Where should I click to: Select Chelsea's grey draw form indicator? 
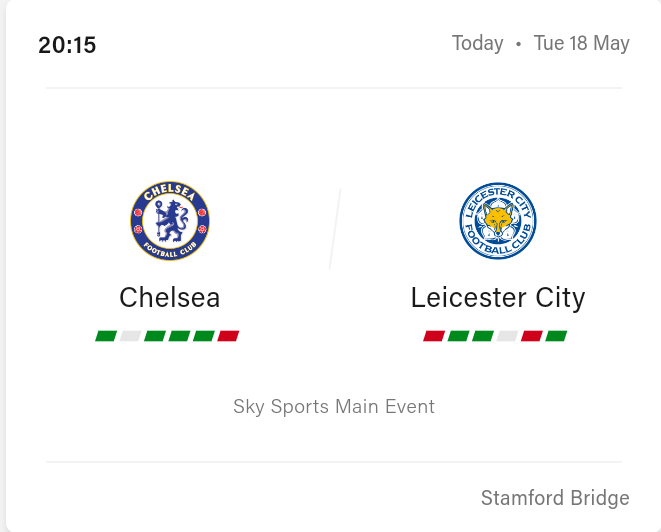tap(130, 336)
